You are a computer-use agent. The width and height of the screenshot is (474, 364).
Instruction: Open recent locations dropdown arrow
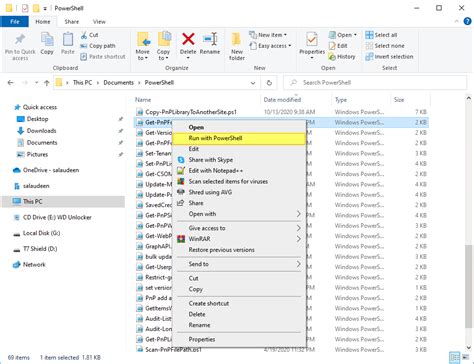(x=36, y=83)
